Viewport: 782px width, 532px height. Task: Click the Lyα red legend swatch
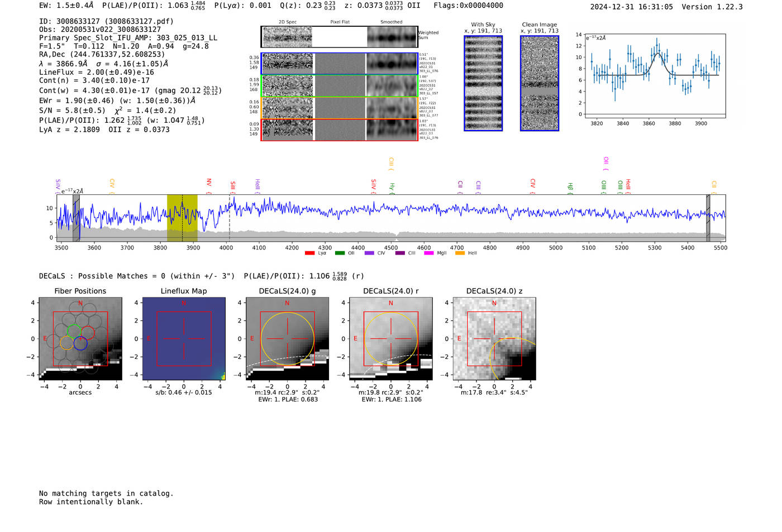point(309,253)
